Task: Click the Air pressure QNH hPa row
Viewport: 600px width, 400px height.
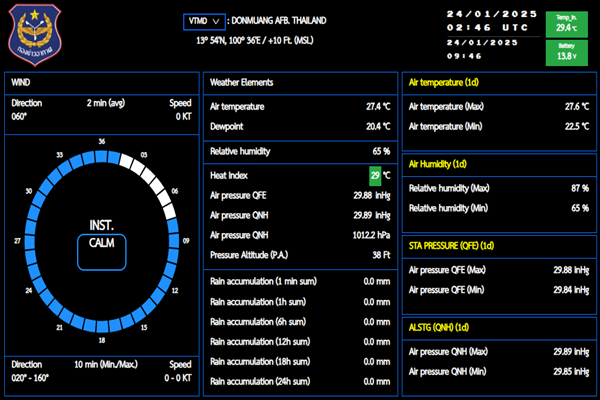Action: click(x=300, y=235)
